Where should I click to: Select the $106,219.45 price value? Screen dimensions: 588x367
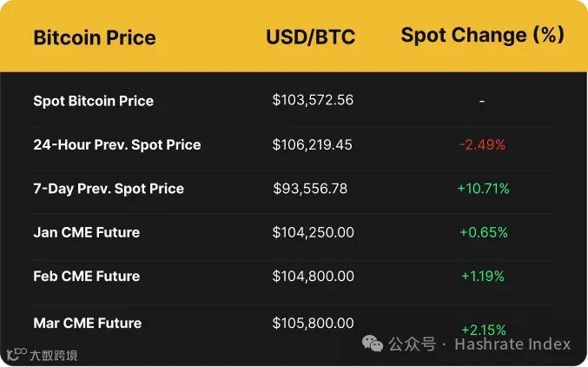tap(312, 144)
